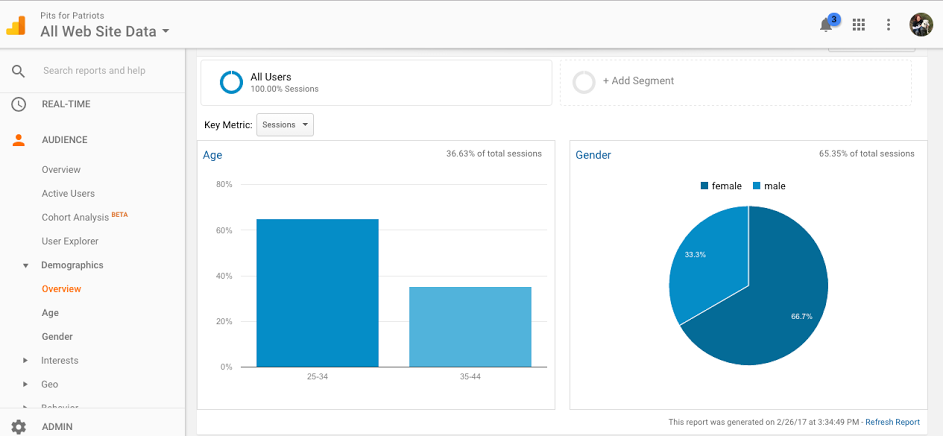Click the search magnifier icon

(x=18, y=71)
